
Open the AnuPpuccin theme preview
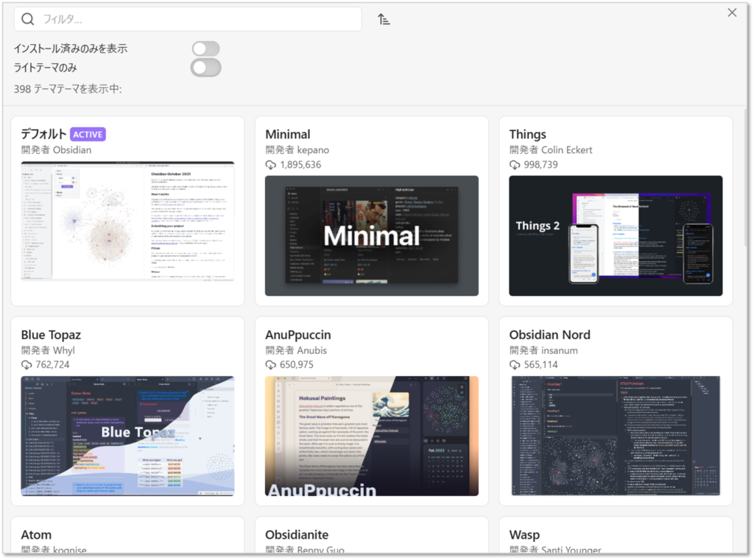tap(372, 436)
